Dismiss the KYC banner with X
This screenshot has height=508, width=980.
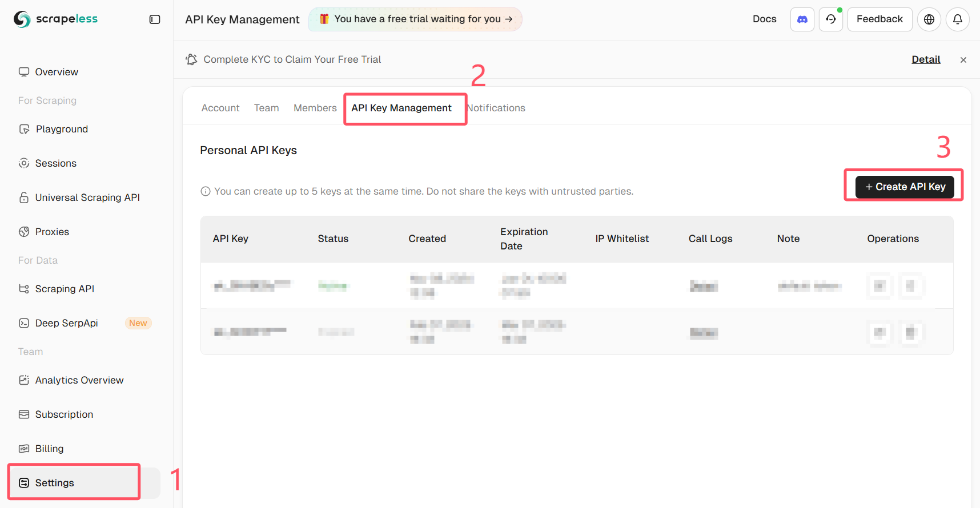pyautogui.click(x=963, y=60)
